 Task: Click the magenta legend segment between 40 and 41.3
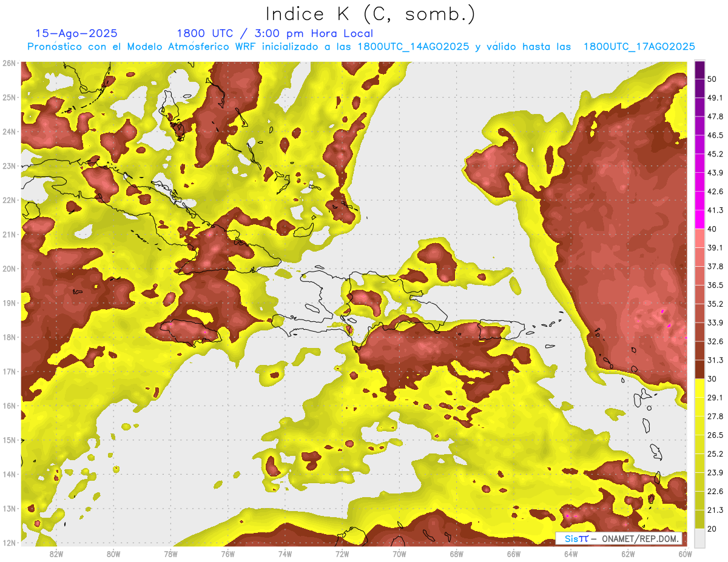tap(699, 219)
